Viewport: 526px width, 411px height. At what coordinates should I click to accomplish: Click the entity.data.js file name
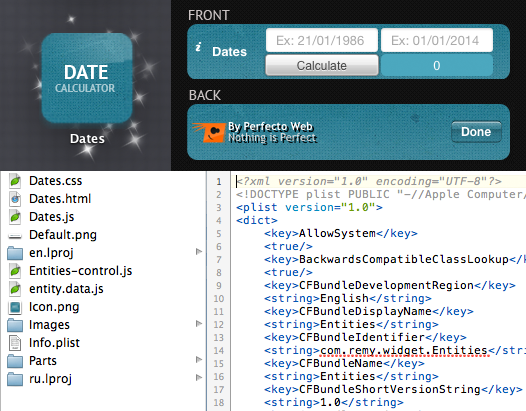pos(66,289)
